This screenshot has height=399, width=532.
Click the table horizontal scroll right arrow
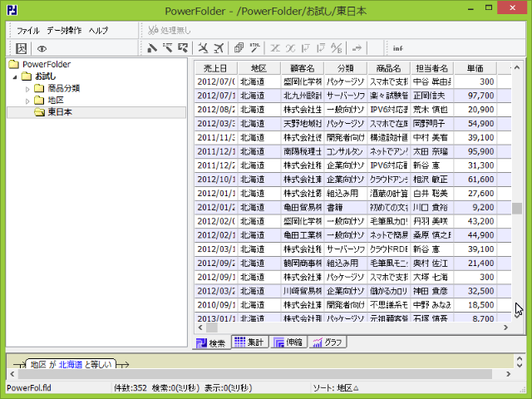(x=506, y=328)
